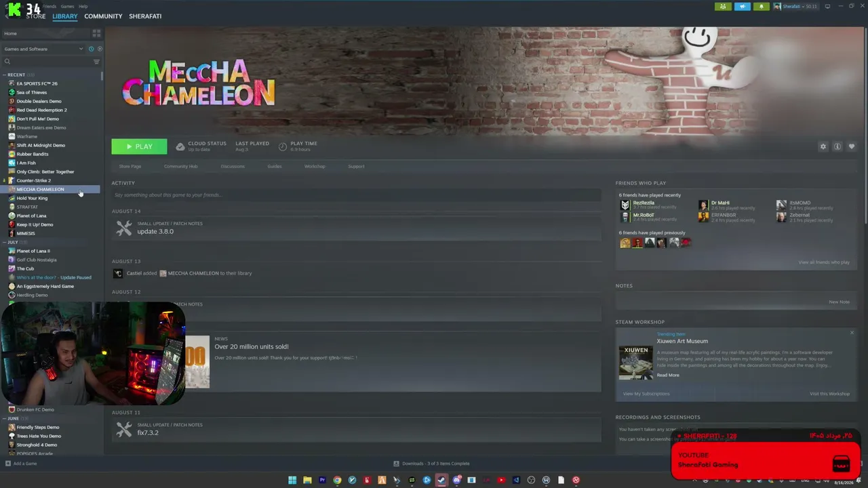Open the Guides link

pyautogui.click(x=275, y=166)
